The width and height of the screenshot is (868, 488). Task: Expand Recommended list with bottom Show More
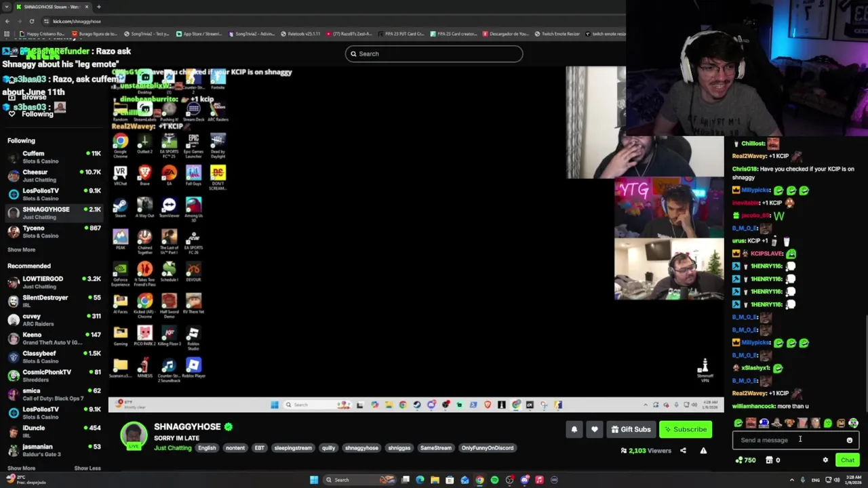click(21, 468)
